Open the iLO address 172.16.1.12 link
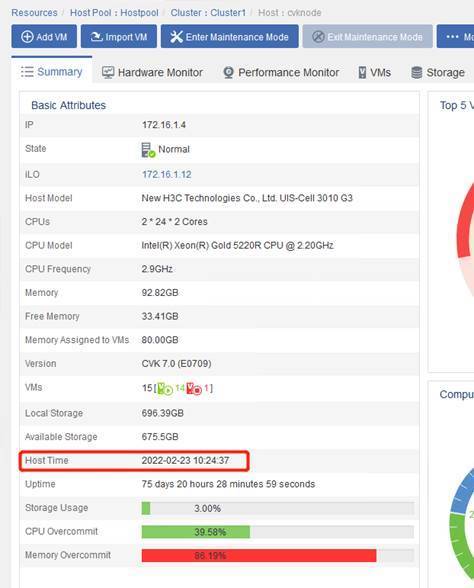This screenshot has width=474, height=588. coord(166,174)
